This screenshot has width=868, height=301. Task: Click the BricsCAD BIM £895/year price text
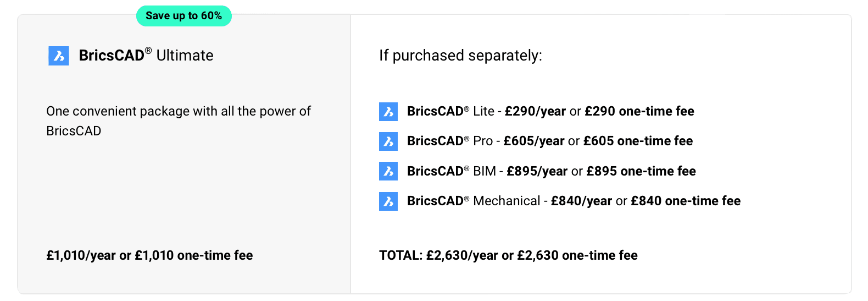tap(537, 172)
